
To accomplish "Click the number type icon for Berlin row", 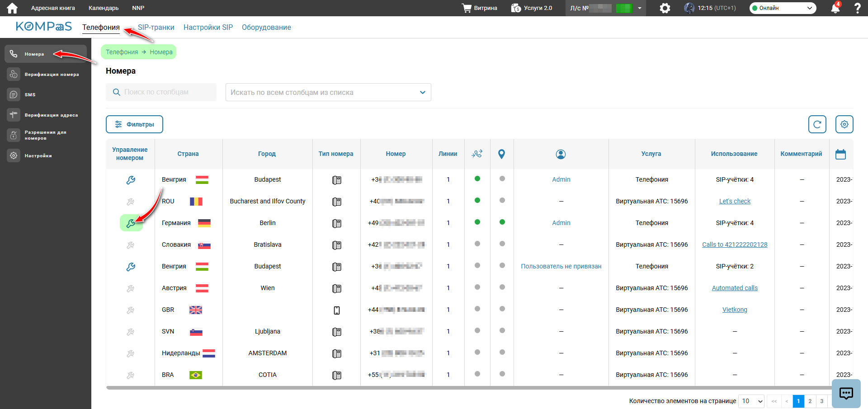I will pos(337,223).
